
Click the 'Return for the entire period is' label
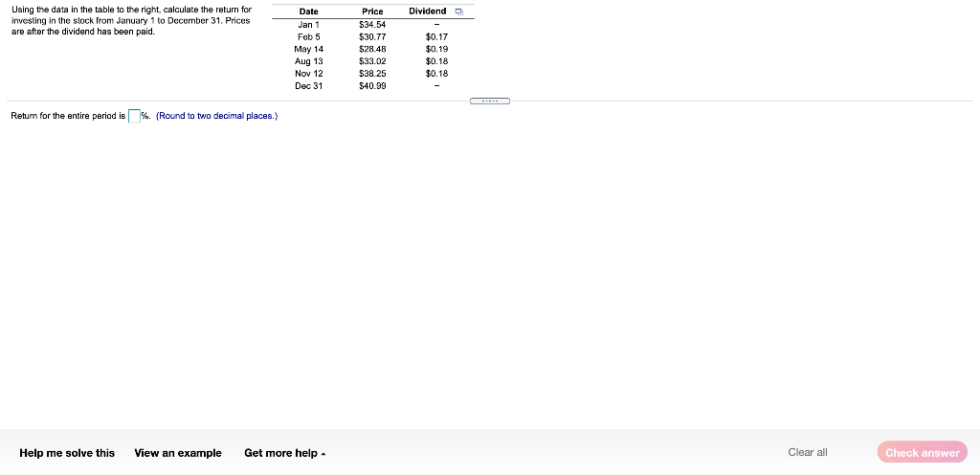point(68,116)
